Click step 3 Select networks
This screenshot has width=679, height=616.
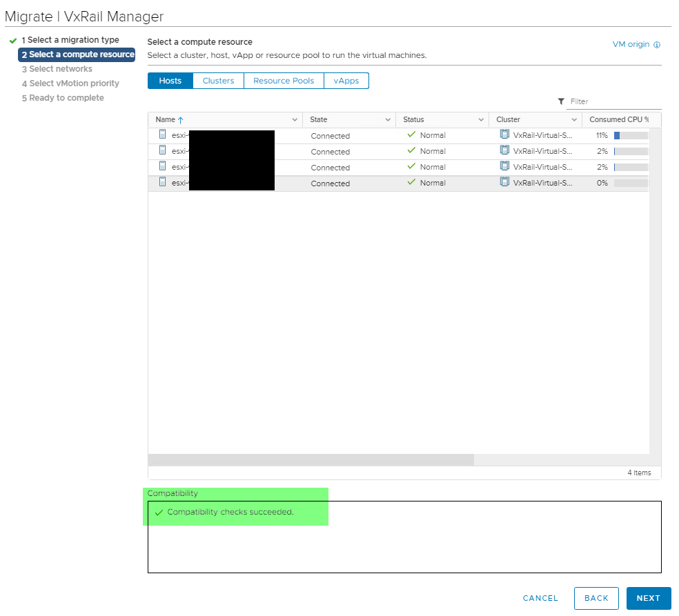(57, 69)
